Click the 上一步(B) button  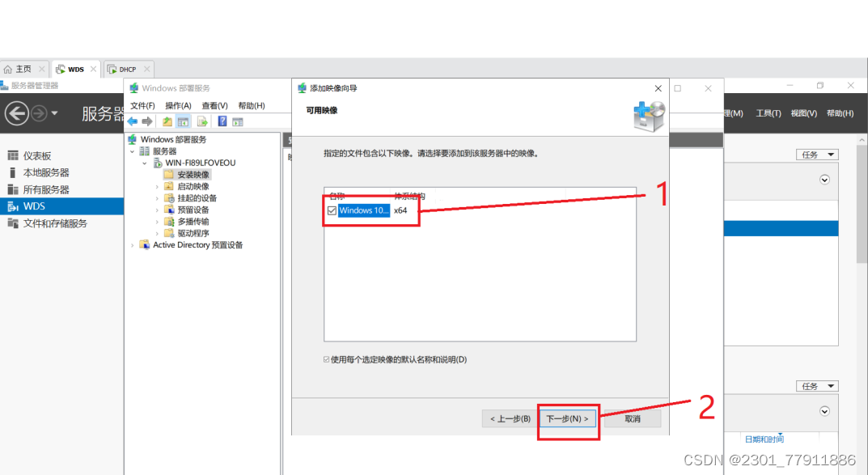click(510, 418)
